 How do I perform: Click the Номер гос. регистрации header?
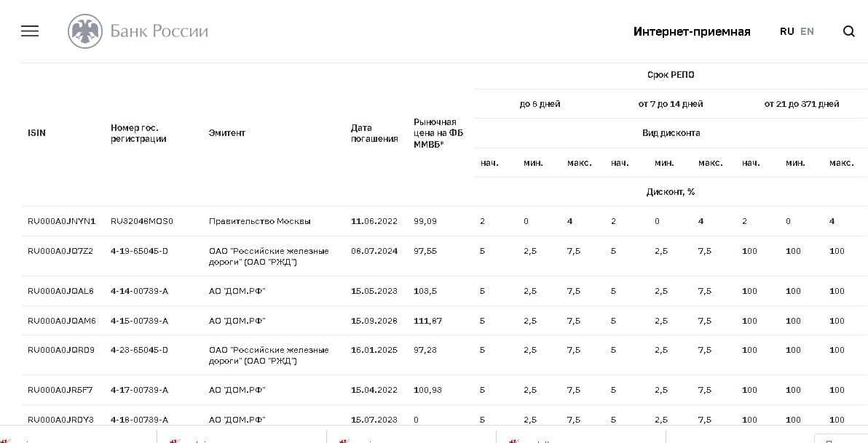tap(138, 133)
